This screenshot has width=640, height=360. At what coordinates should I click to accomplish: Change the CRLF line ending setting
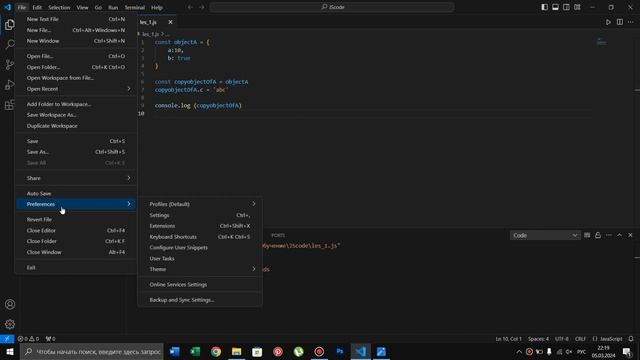[x=580, y=339]
